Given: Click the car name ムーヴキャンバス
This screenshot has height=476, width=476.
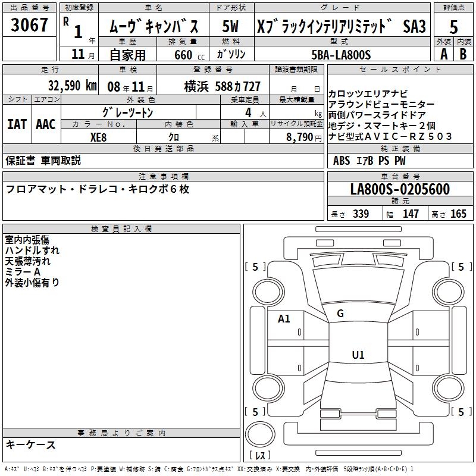Looking at the screenshot, I should 154,26.
